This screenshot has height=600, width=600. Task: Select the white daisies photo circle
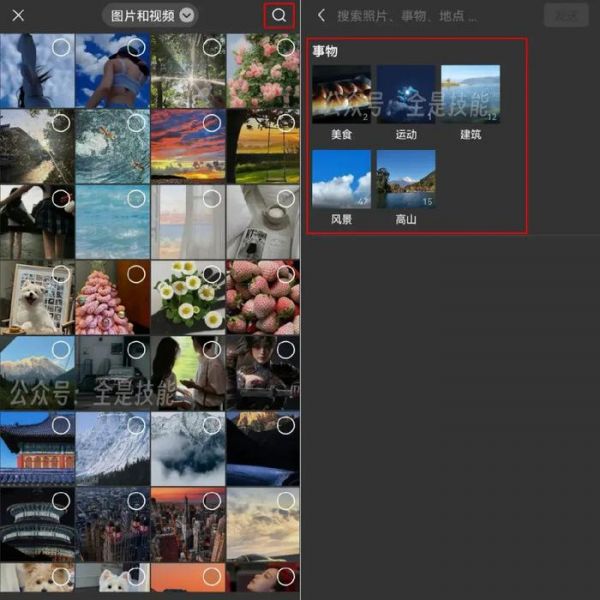[212, 274]
